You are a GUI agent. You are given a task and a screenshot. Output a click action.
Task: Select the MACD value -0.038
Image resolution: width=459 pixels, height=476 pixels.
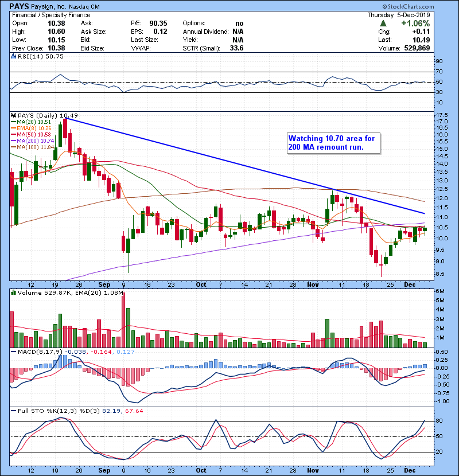coord(76,352)
